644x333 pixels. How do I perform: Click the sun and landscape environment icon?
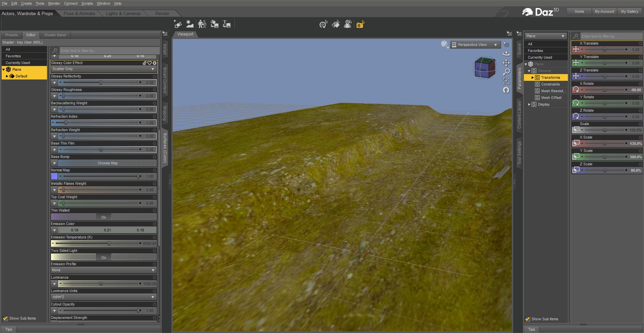pyautogui.click(x=190, y=24)
